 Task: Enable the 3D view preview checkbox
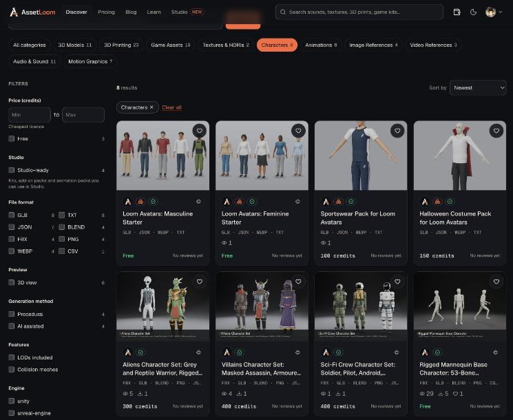click(12, 282)
